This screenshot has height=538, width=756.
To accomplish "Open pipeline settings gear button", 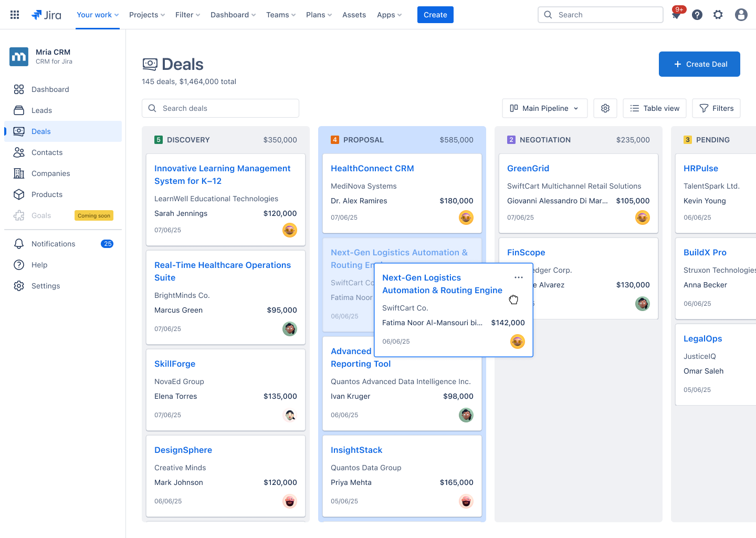I will 605,108.
